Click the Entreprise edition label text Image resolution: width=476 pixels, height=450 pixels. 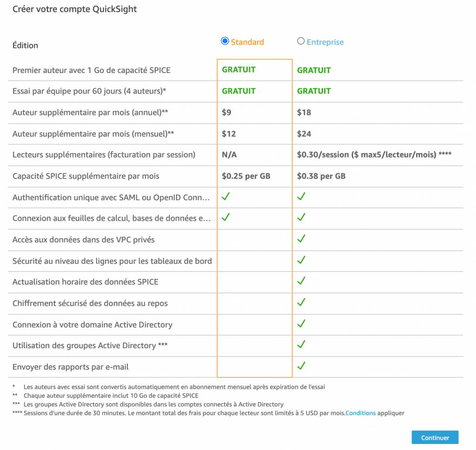tap(325, 42)
